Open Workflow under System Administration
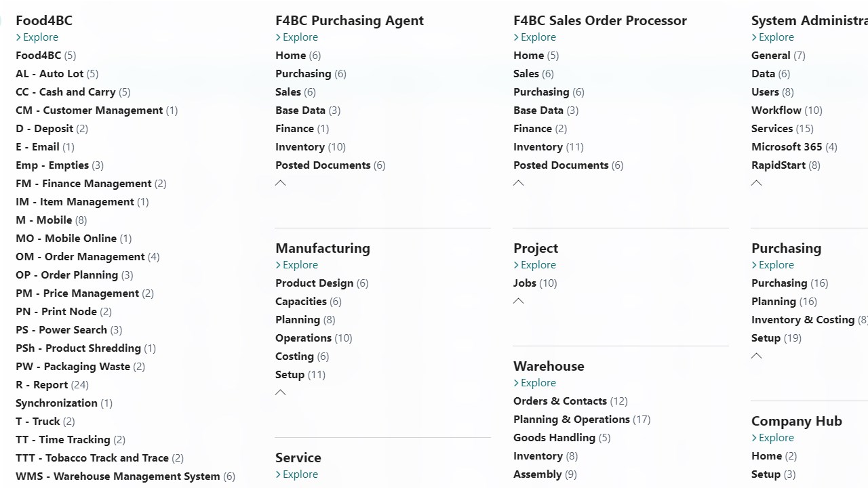This screenshot has height=488, width=868. click(x=776, y=110)
